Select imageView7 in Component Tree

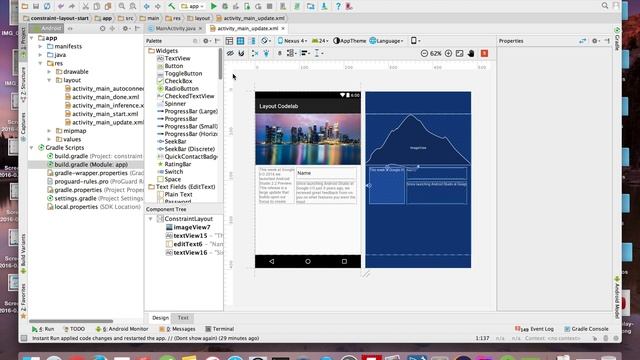(x=188, y=227)
